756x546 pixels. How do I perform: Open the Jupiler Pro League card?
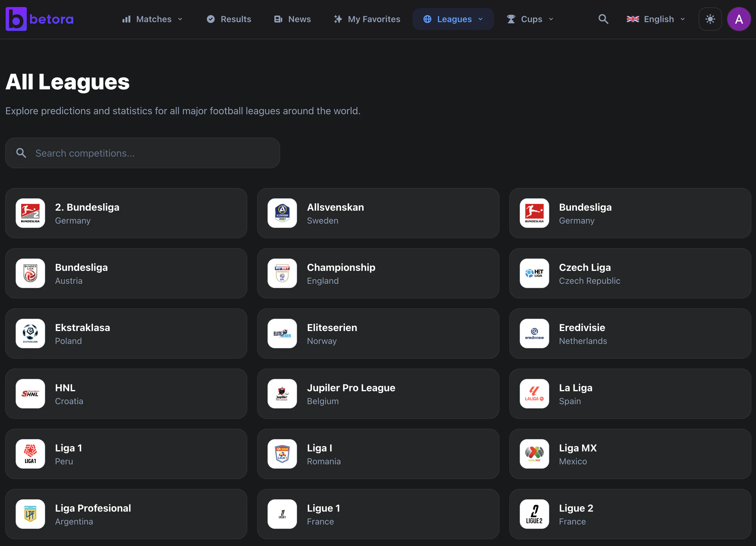point(378,394)
